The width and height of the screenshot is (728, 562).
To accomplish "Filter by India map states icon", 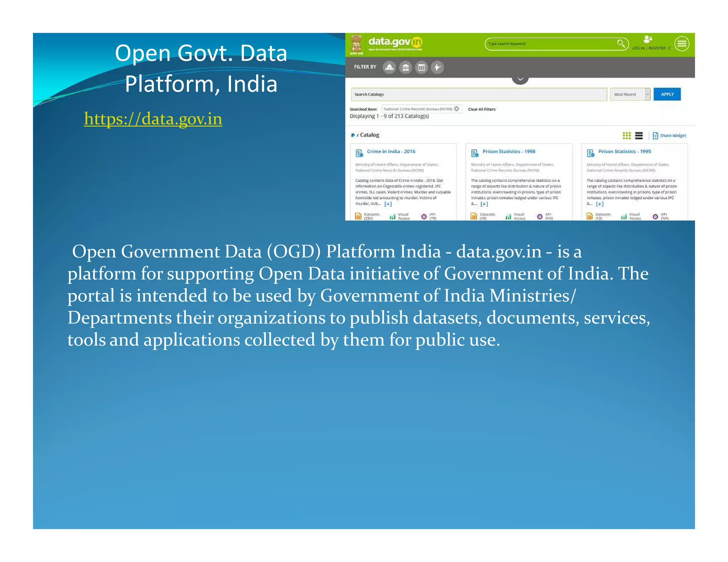I will (438, 67).
